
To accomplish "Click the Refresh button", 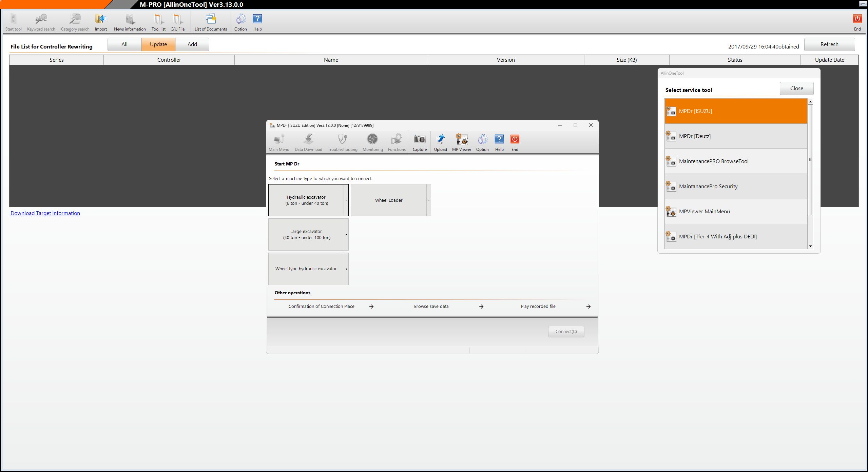I will click(829, 44).
